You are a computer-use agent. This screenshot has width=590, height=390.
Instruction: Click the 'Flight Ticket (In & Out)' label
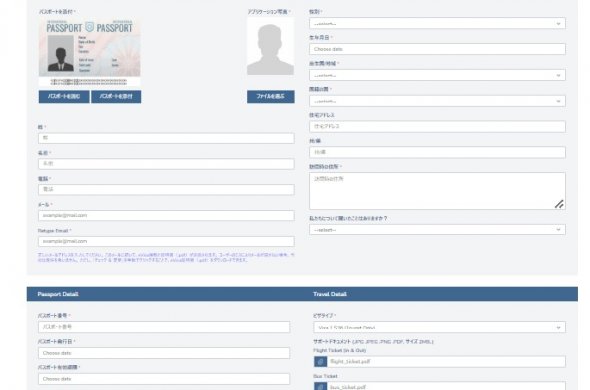[x=339, y=350]
